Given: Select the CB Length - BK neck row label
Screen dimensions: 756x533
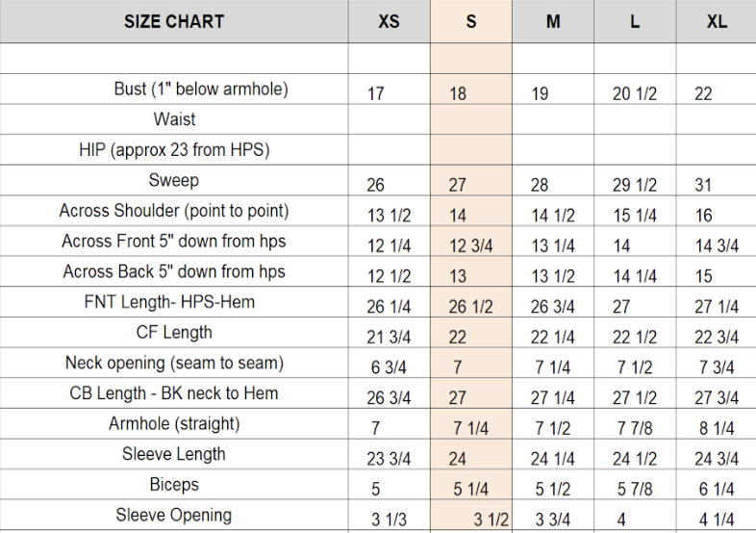Looking at the screenshot, I should [174, 393].
